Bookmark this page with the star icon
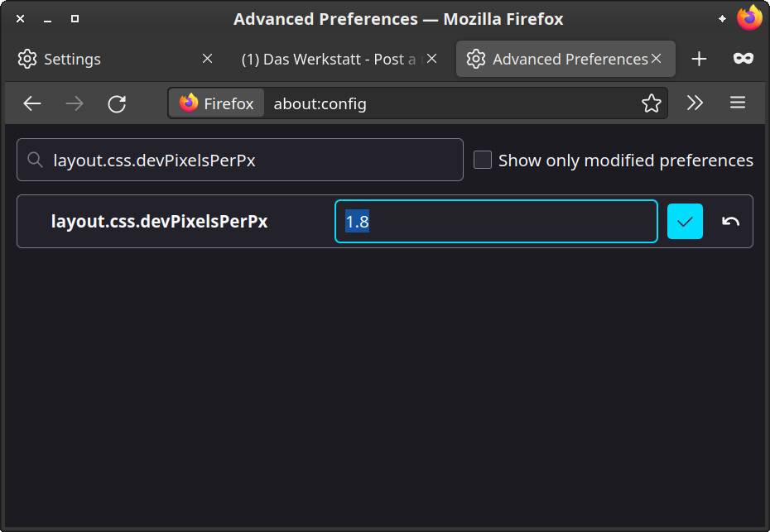This screenshot has width=770, height=532. tap(652, 103)
